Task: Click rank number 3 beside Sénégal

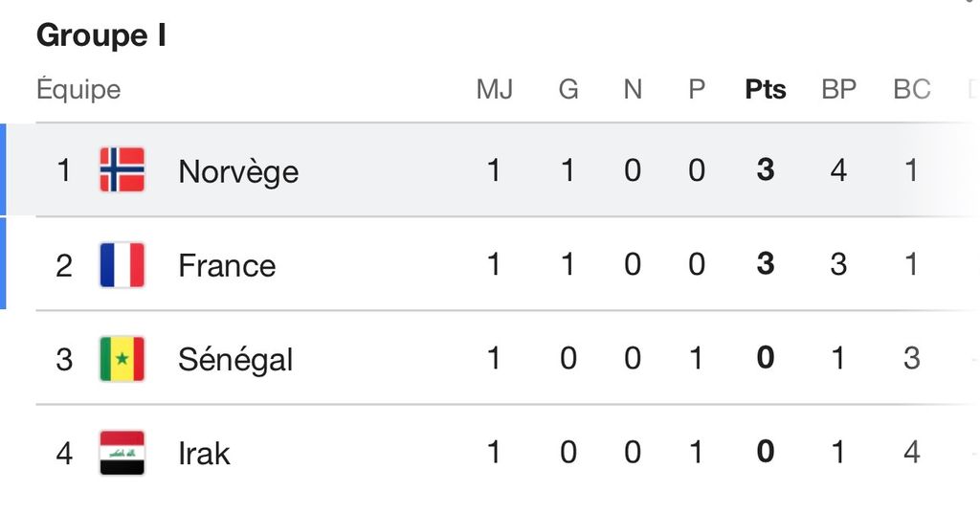Action: coord(64,359)
